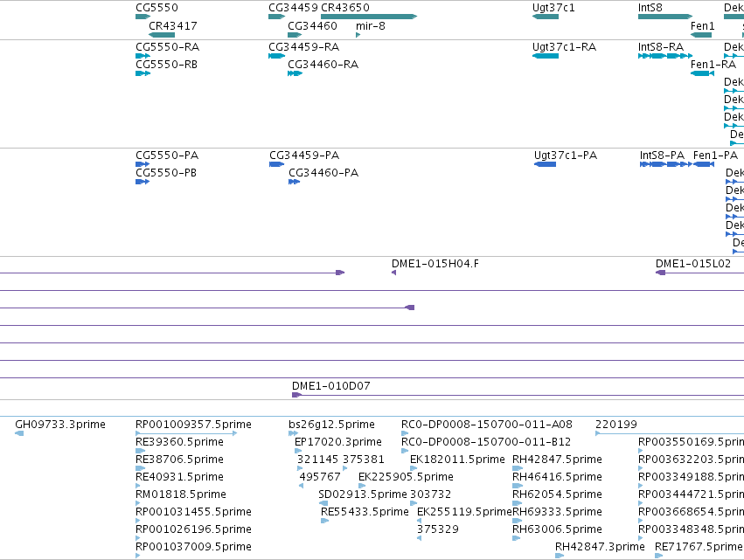
Task: Select the EK182011.5prime EST label
Action: coord(457,460)
